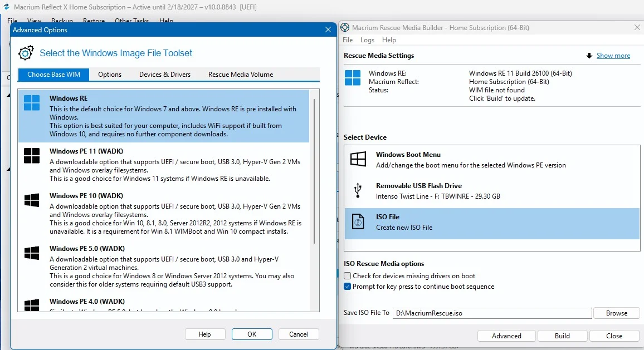Open the Restore menu in Macrium Reflect
The width and height of the screenshot is (644, 350).
(x=94, y=21)
